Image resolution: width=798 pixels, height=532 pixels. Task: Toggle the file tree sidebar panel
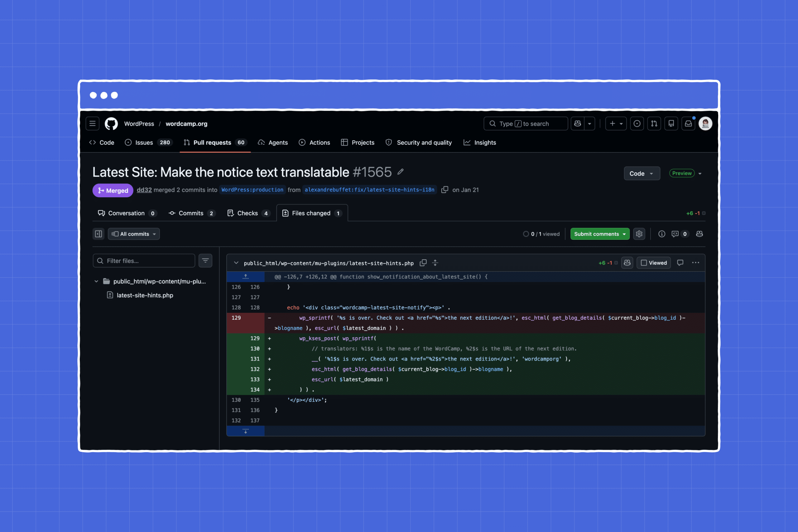tap(99, 234)
